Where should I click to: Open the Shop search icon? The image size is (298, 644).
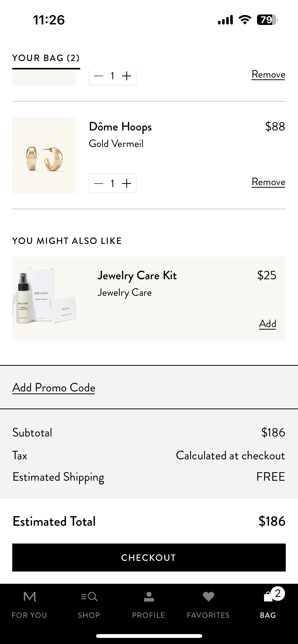tap(89, 596)
